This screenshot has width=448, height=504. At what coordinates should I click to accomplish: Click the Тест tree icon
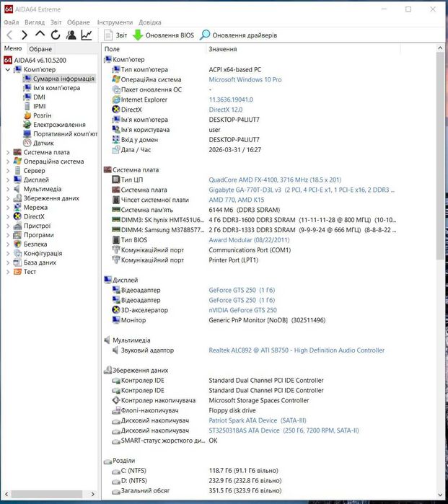[x=18, y=272]
